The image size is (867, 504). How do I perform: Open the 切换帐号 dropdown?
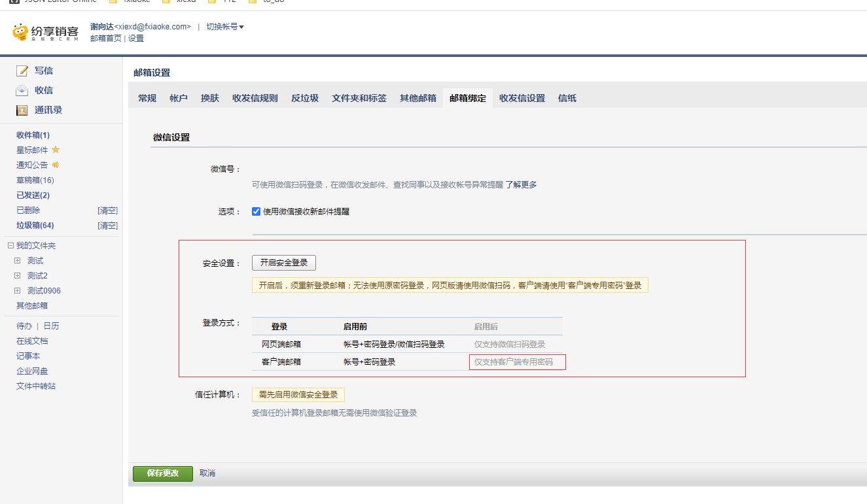click(x=225, y=27)
